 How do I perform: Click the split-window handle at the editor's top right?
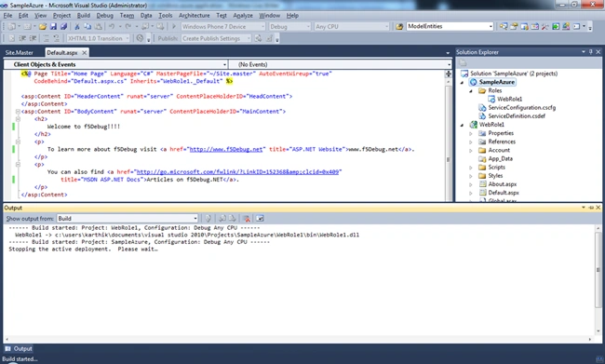click(x=449, y=74)
